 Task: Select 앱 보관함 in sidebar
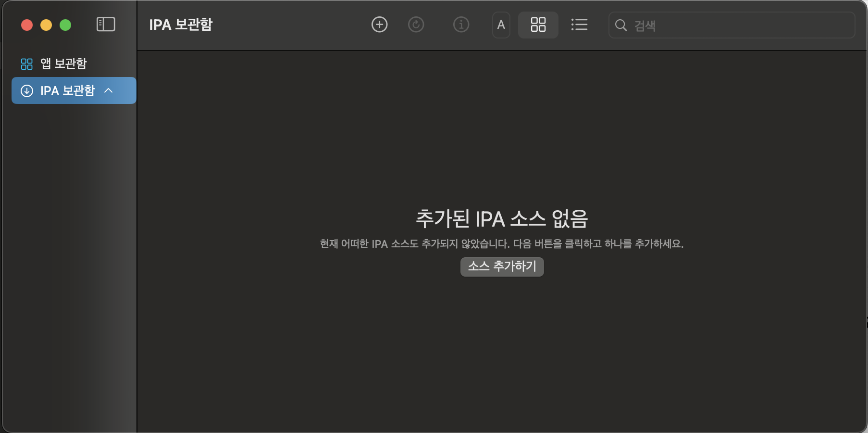click(74, 64)
